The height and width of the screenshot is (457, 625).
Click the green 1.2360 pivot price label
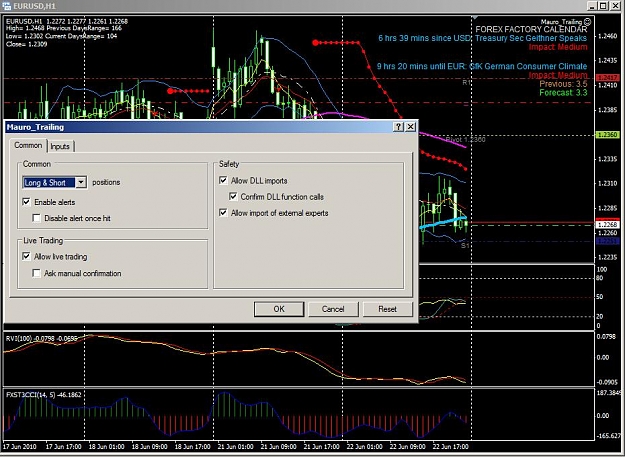[607, 135]
